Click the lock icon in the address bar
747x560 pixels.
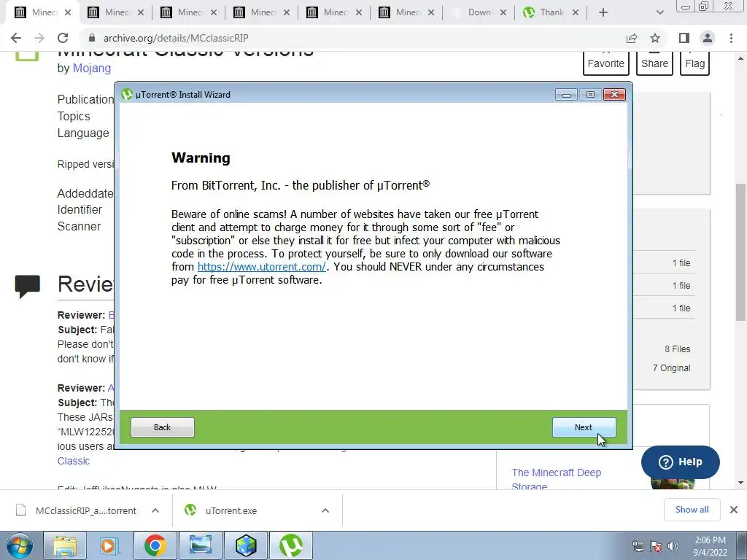92,38
